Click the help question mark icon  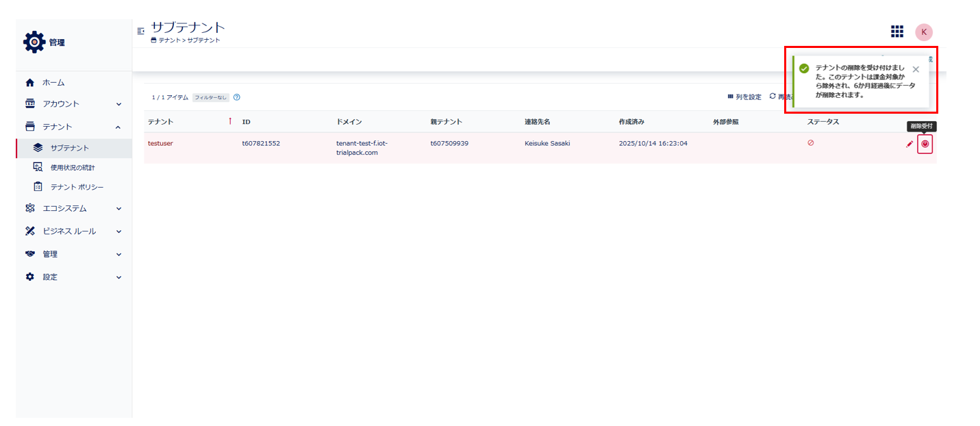click(x=236, y=97)
